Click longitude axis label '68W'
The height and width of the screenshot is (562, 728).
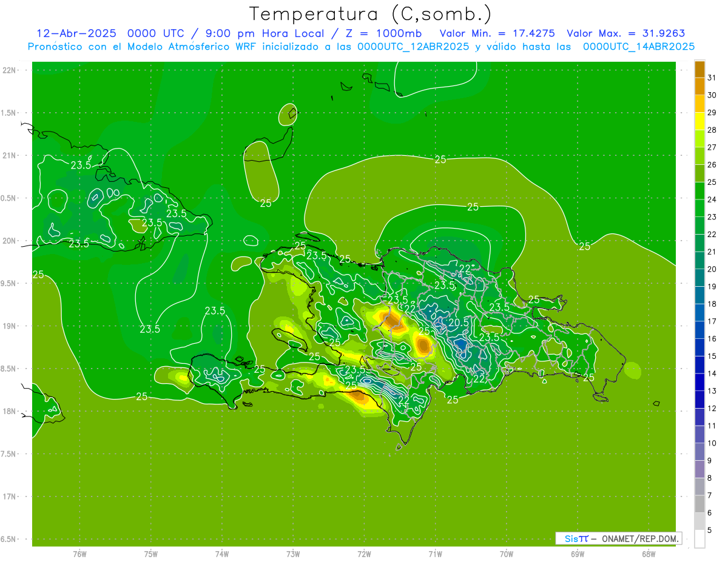(x=649, y=554)
